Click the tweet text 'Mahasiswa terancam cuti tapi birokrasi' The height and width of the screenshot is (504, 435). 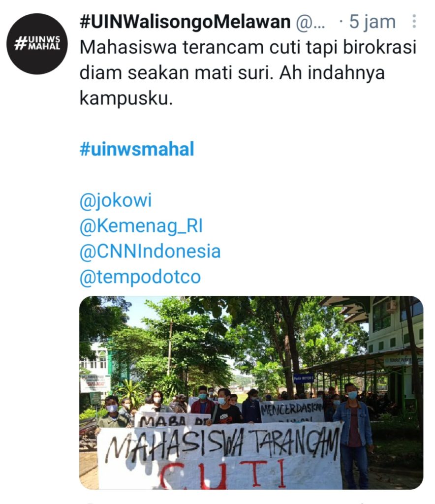point(248,47)
